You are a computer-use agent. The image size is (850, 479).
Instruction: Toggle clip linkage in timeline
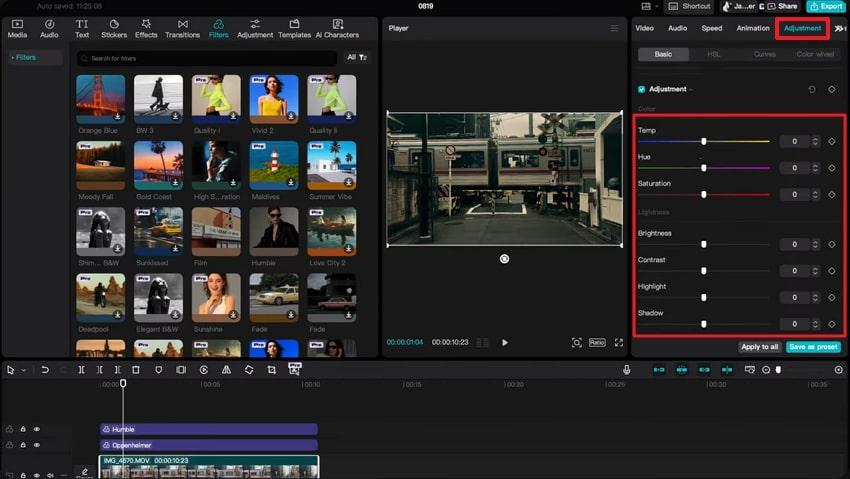[x=704, y=370]
